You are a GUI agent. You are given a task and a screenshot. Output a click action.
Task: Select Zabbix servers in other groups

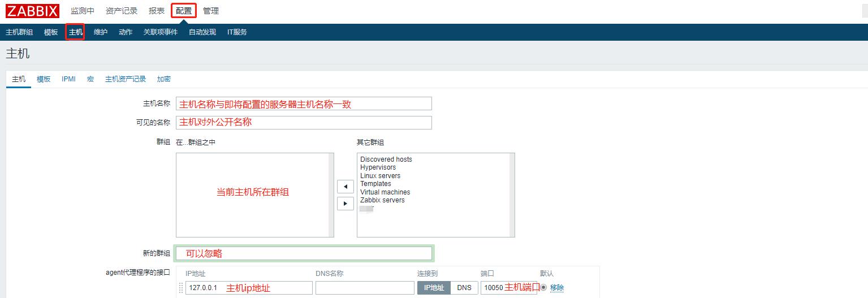point(382,200)
